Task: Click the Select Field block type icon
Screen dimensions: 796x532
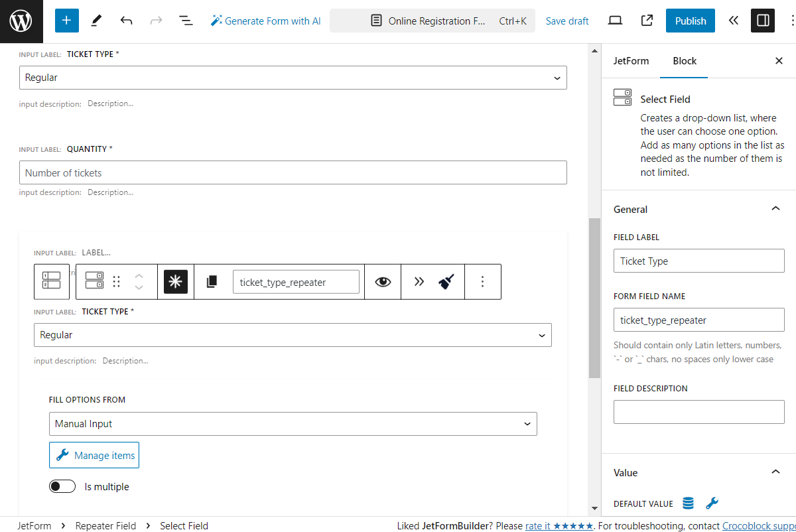Action: (94, 281)
